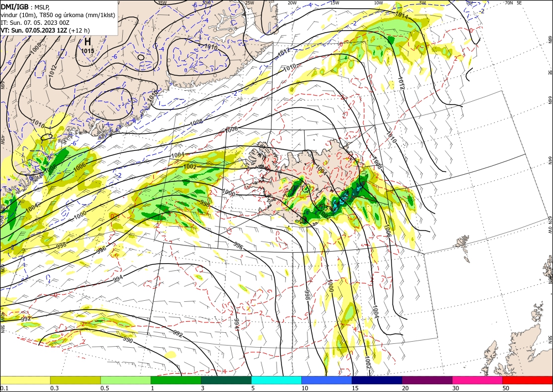Click the '5E' label beside 70N
This screenshot has width=553, height=392.
(519, 2)
